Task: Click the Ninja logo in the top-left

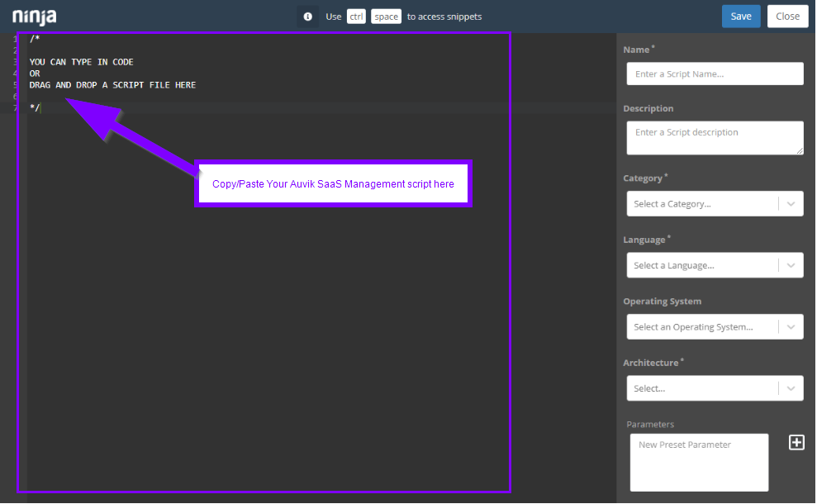Action: click(x=33, y=16)
